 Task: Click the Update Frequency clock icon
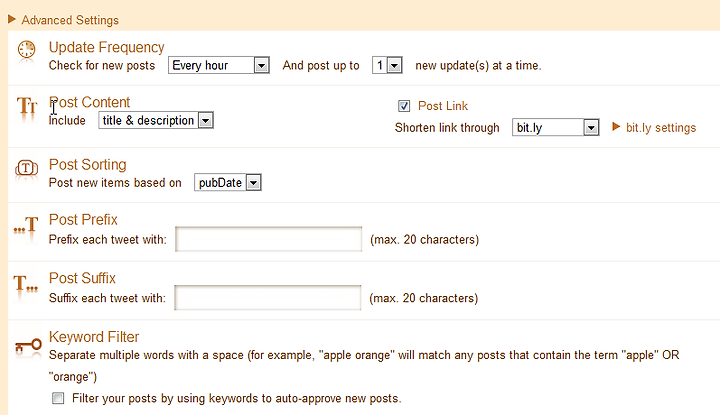tap(26, 49)
